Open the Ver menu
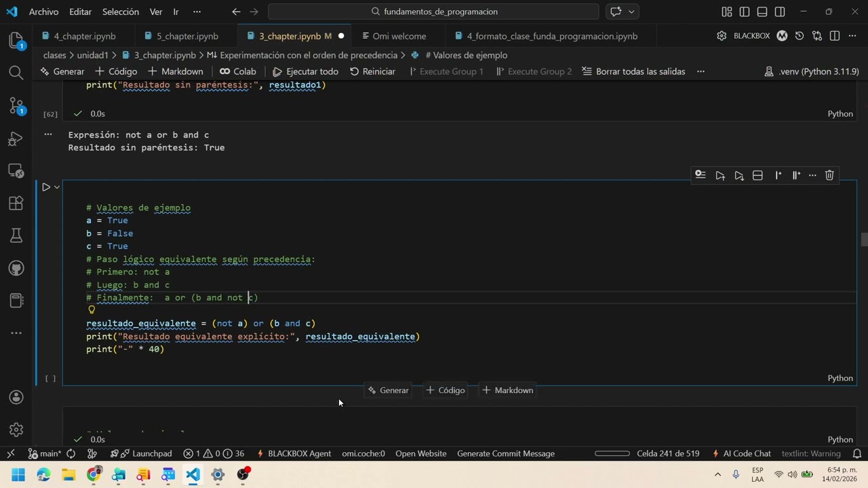Image resolution: width=868 pixels, height=488 pixels. point(156,12)
